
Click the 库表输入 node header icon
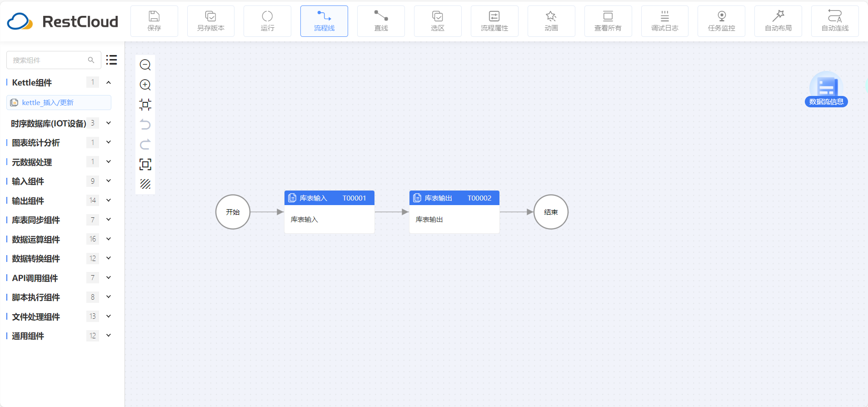(292, 198)
